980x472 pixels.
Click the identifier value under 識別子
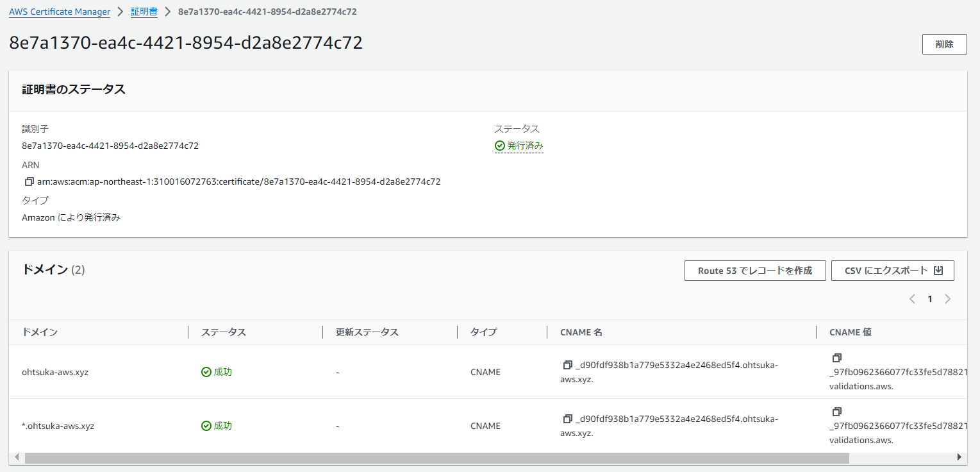click(110, 146)
